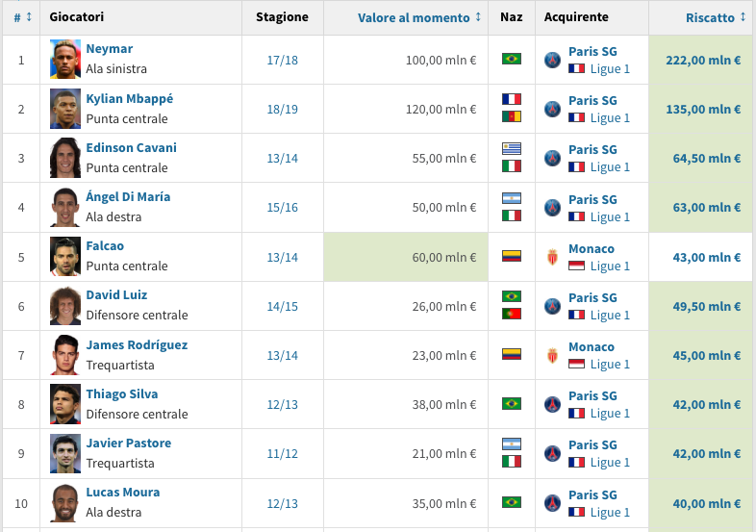The height and width of the screenshot is (532, 756).
Task: Click the French flag beside Mbappé's Ligue 1
Action: point(576,118)
